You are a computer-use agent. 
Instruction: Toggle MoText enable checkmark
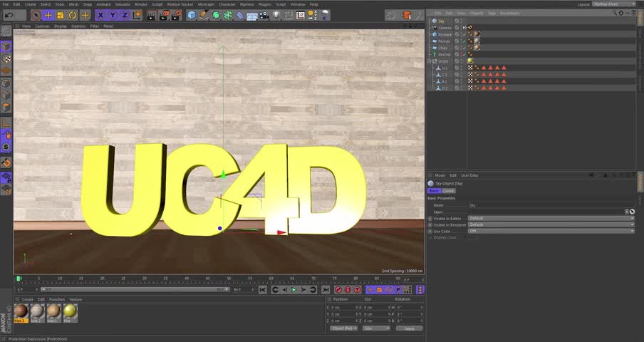tap(464, 55)
